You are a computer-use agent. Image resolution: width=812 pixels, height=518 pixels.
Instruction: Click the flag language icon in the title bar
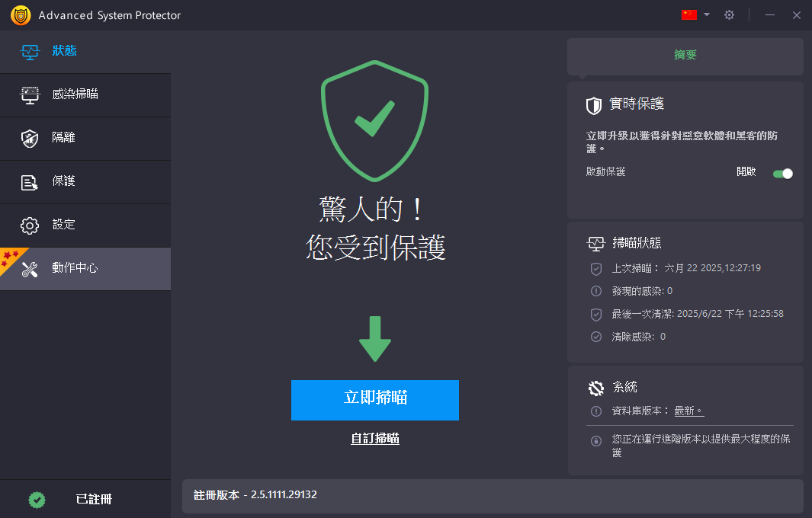(x=688, y=15)
